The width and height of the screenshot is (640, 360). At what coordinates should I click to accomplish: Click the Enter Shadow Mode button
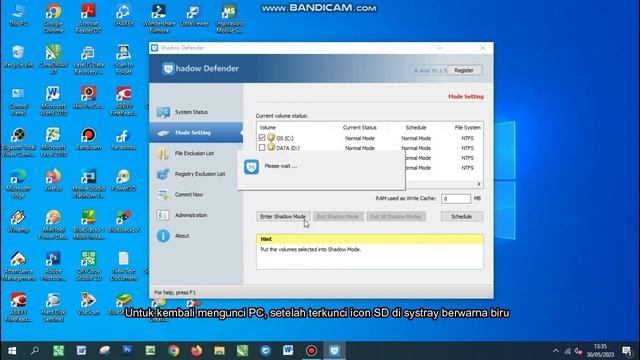283,216
